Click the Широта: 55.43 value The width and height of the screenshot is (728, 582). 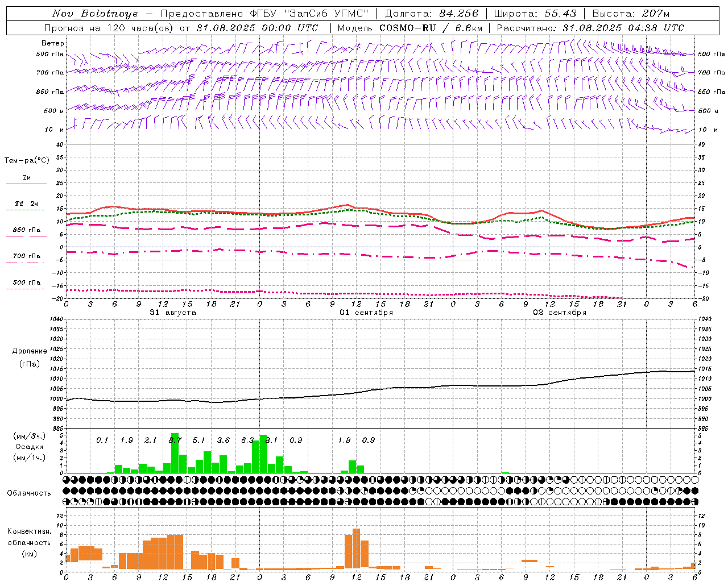point(535,14)
